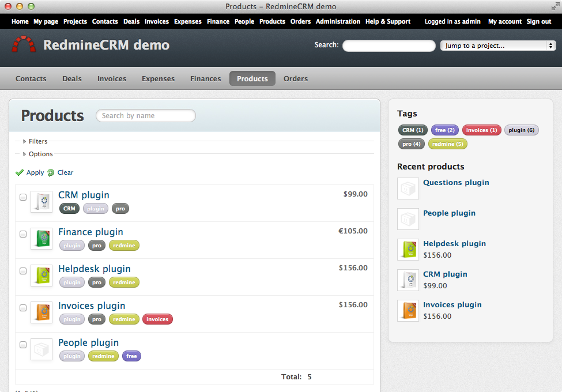
Task: Click the green Finance plugin box icon
Action: (x=42, y=239)
